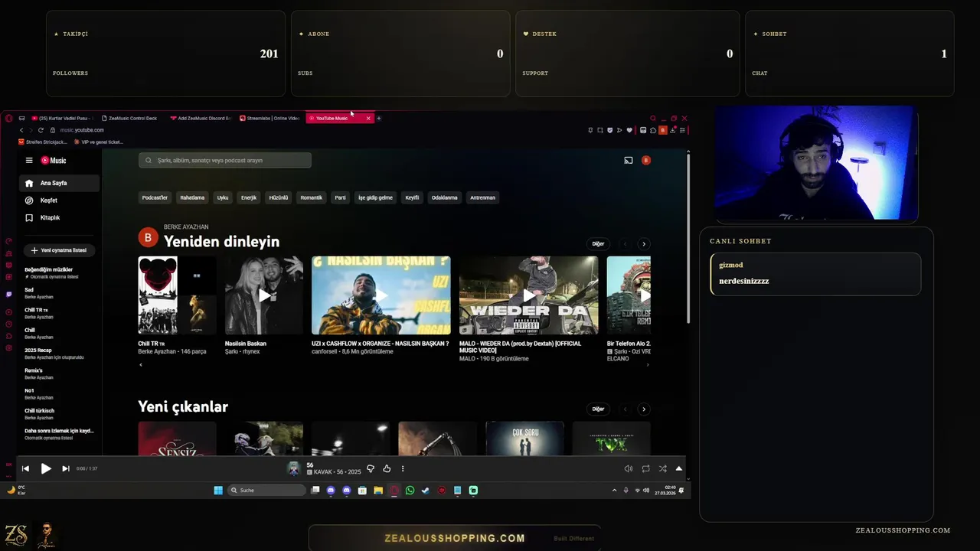Open File Explorer from the taskbar
The width and height of the screenshot is (980, 551).
point(378,490)
